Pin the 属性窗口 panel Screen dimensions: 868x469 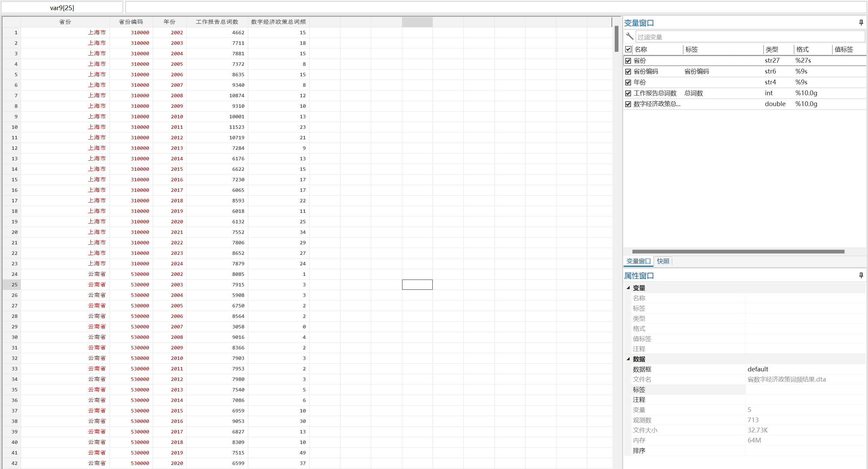click(861, 276)
